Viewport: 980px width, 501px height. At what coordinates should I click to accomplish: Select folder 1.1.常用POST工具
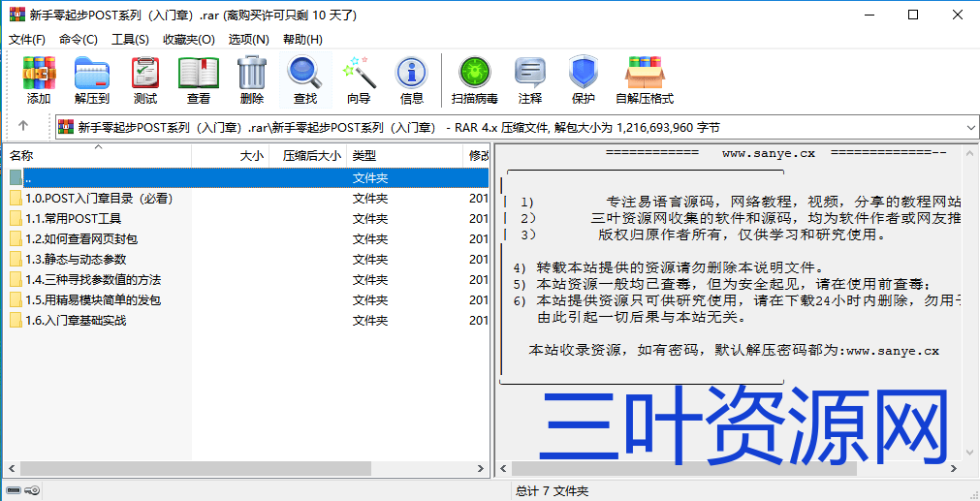point(74,218)
